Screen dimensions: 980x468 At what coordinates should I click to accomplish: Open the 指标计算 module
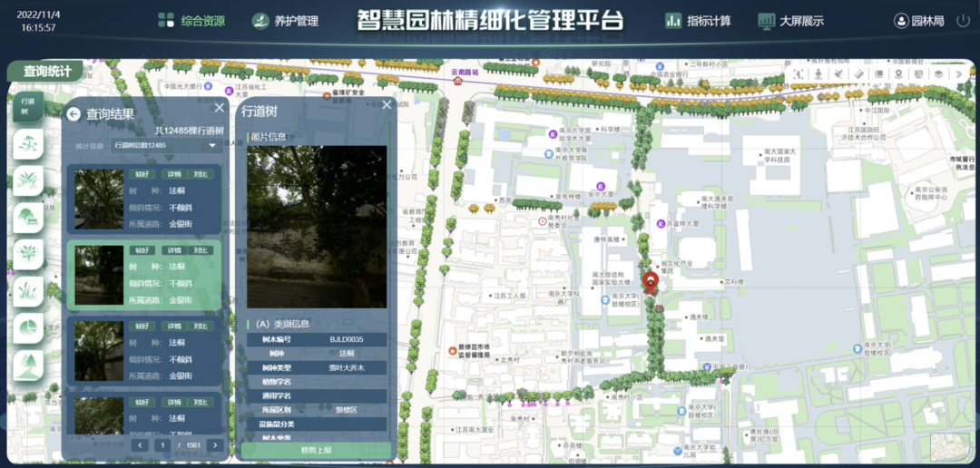pyautogui.click(x=698, y=21)
